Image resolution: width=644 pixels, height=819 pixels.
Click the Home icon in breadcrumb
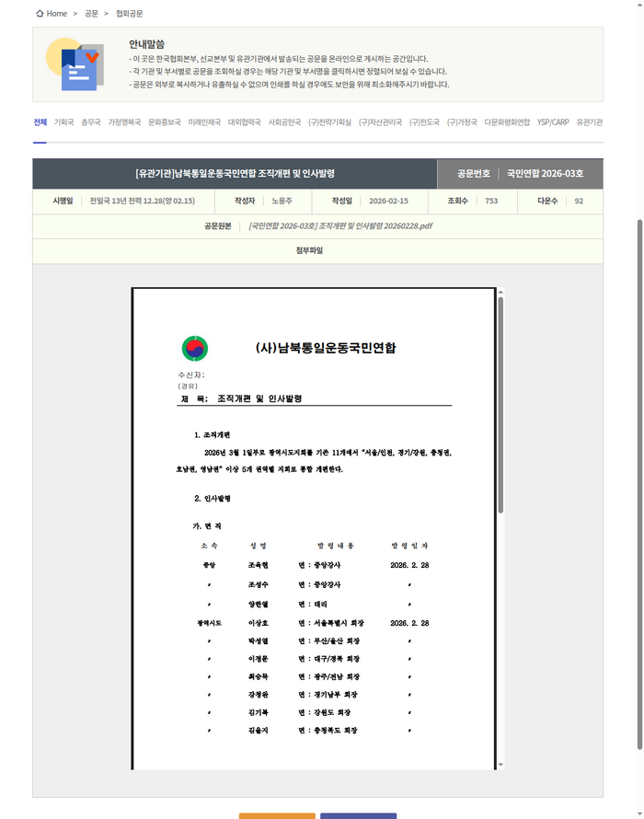pos(40,14)
